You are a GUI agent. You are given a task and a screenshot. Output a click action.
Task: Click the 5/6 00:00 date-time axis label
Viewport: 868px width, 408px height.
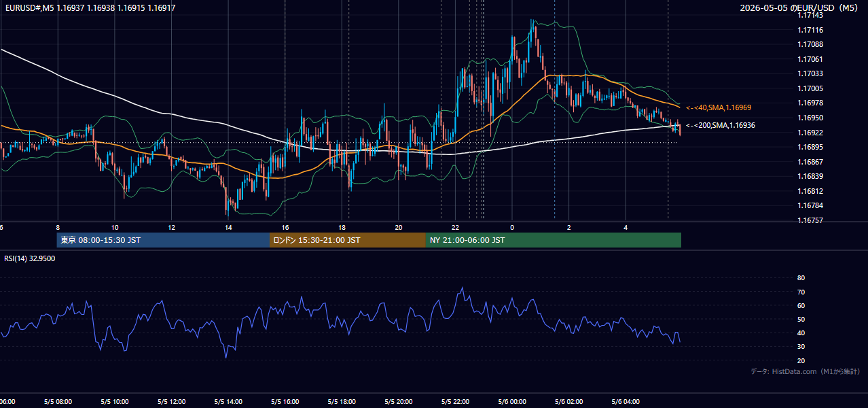click(512, 402)
